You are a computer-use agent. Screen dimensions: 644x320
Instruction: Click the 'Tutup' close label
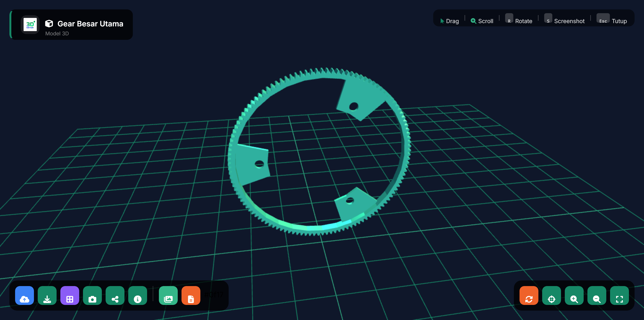[x=619, y=21]
